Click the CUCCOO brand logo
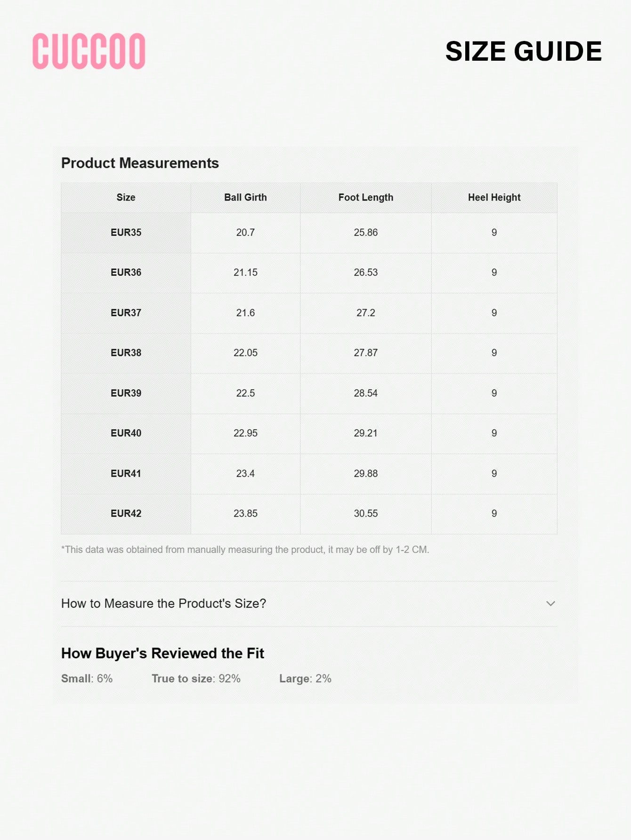The width and height of the screenshot is (631, 840). 89,51
